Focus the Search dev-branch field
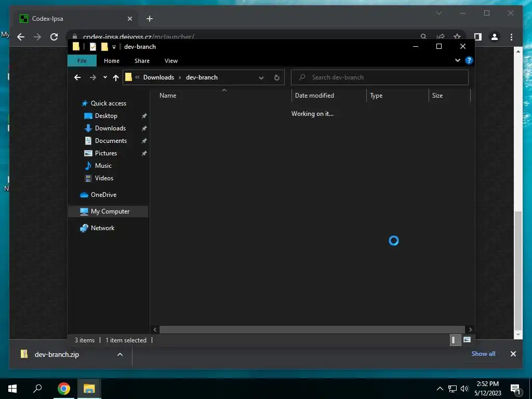The image size is (532, 399). pos(380,77)
